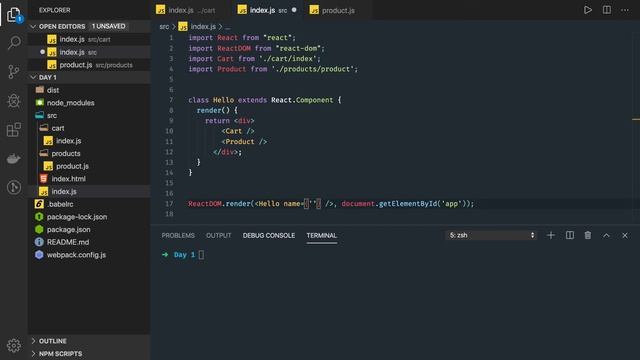This screenshot has height=360, width=640.
Task: Switch to the Problems panel tab
Action: coord(178,236)
